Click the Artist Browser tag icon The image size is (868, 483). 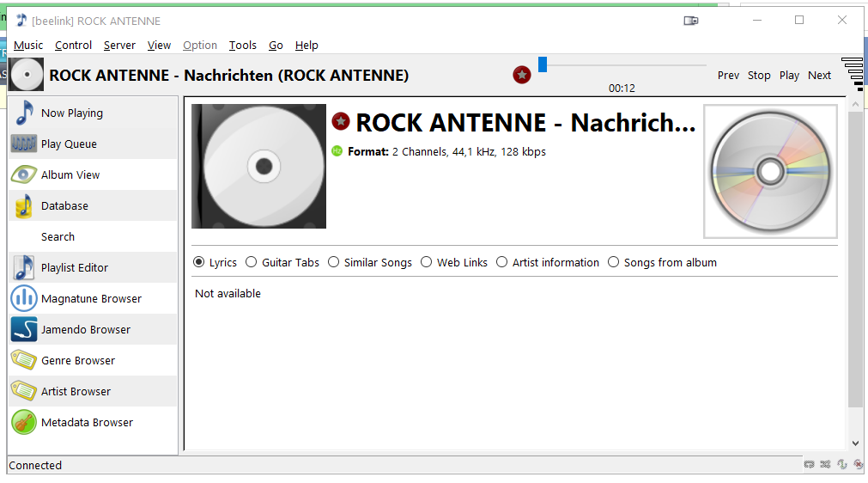click(24, 391)
